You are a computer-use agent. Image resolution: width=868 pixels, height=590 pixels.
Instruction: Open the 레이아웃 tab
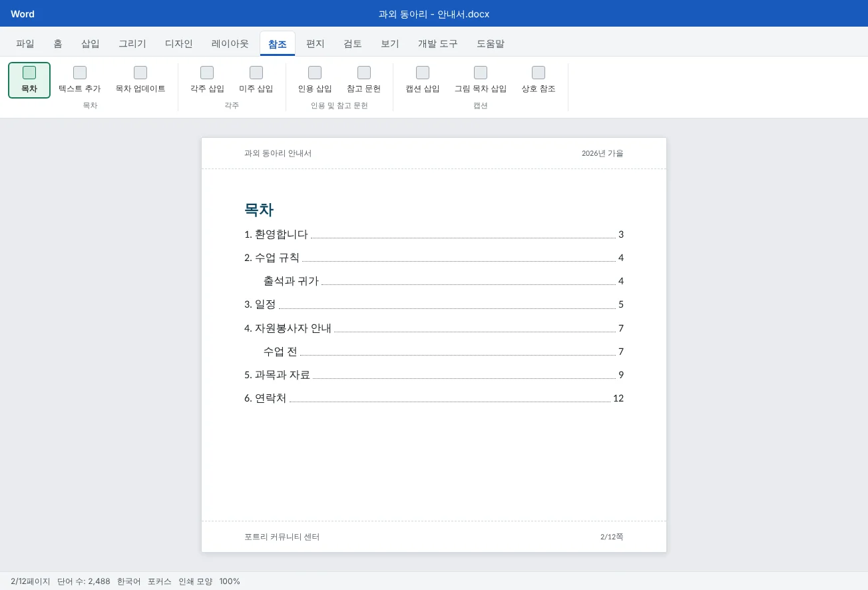coord(230,44)
